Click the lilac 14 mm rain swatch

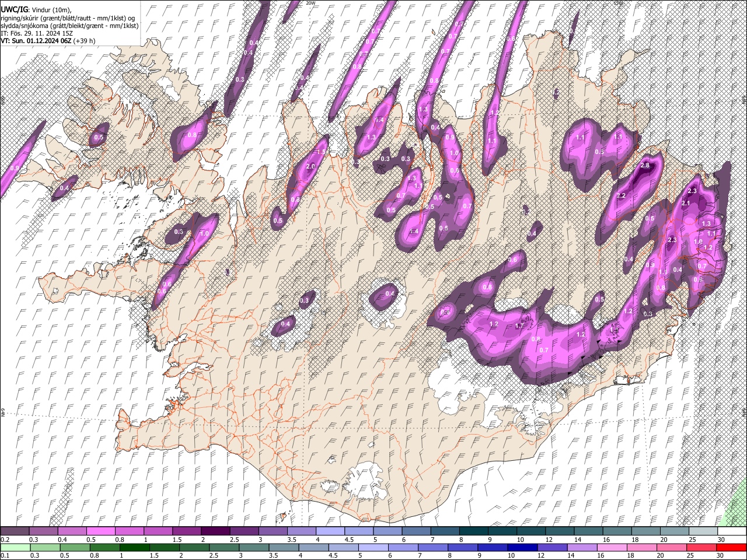(x=582, y=547)
